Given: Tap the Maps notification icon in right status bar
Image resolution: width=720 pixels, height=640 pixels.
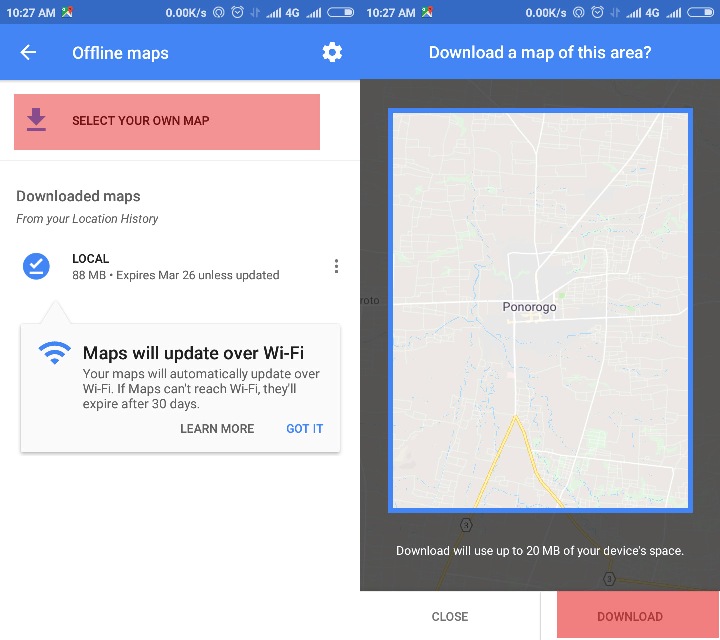Looking at the screenshot, I should click(x=427, y=12).
